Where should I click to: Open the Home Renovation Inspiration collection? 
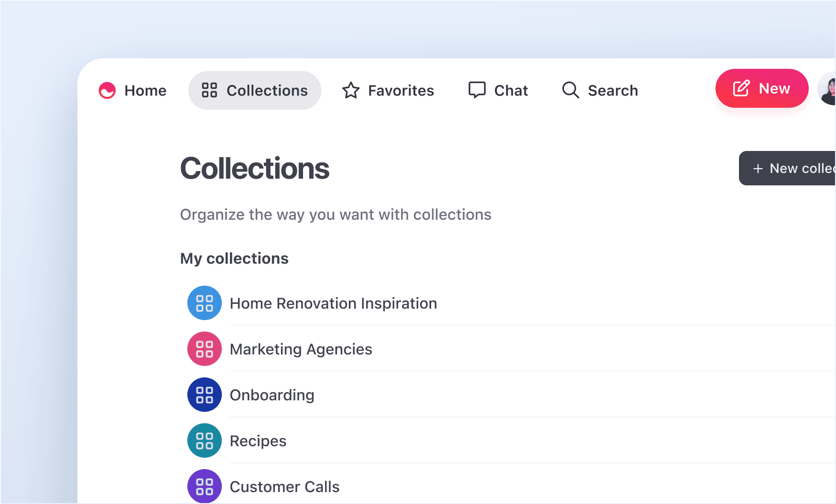[333, 303]
